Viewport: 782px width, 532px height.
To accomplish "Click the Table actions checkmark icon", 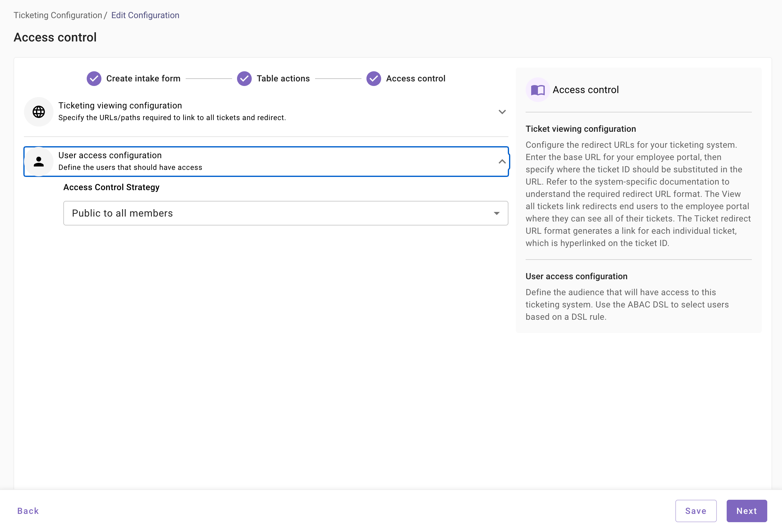I will (x=244, y=79).
